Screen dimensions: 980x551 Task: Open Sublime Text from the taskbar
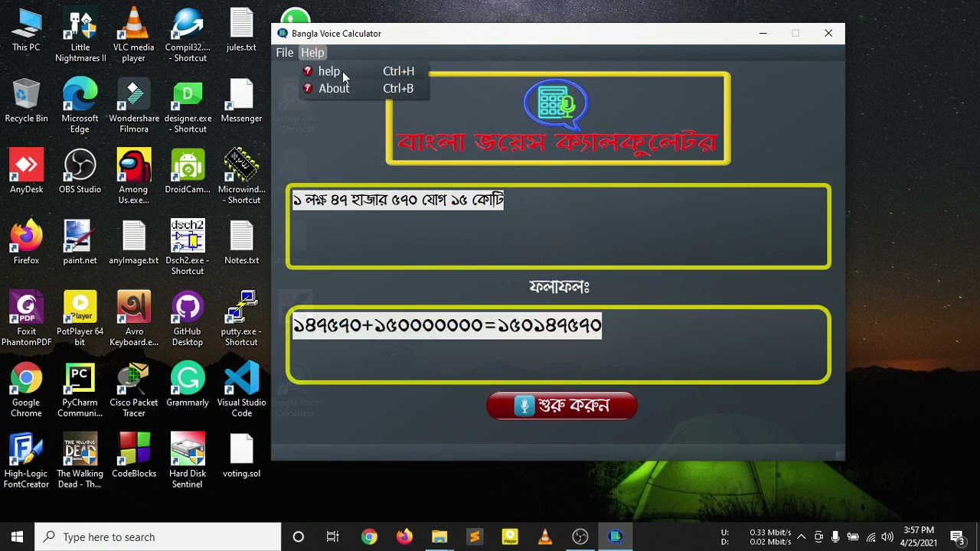[475, 537]
